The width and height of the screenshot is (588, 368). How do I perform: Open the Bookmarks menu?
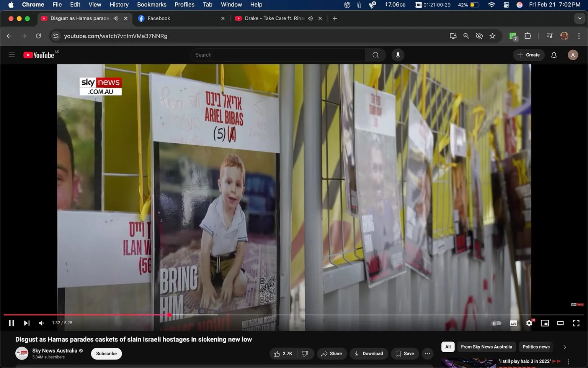[152, 4]
